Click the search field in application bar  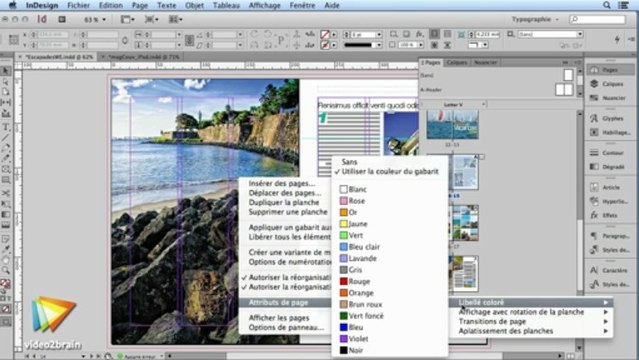coord(597,19)
